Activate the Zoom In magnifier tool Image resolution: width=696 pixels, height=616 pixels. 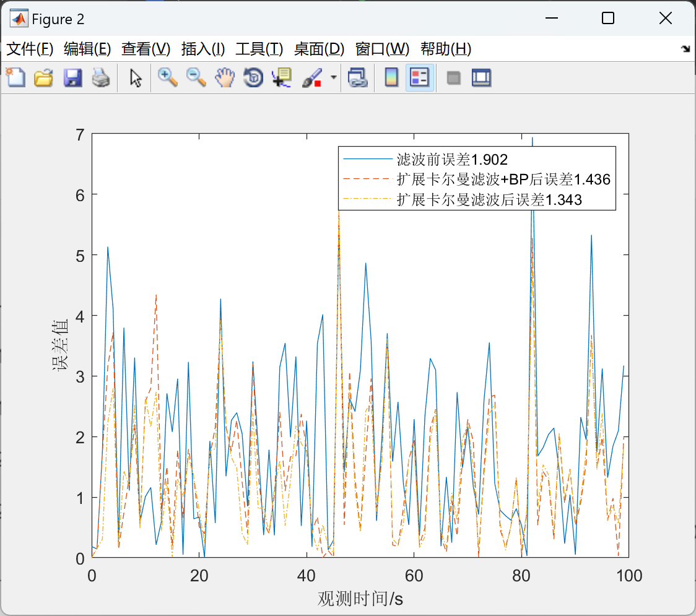[168, 77]
